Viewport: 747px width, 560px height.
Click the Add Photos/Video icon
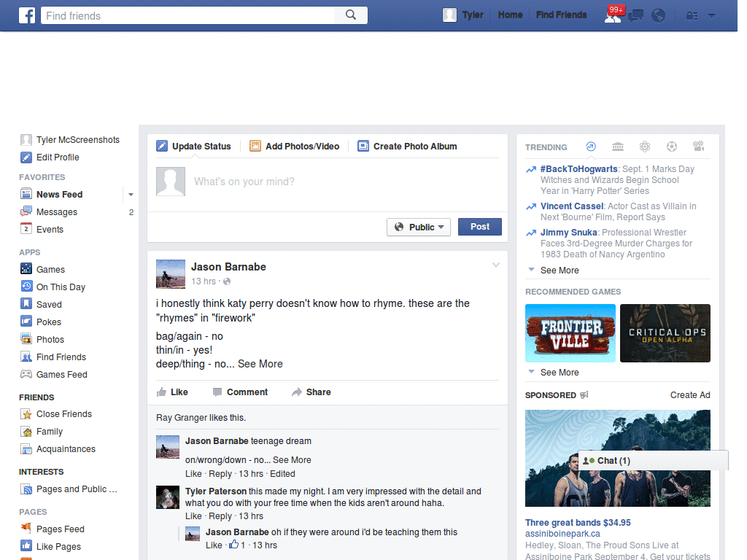pyautogui.click(x=255, y=146)
